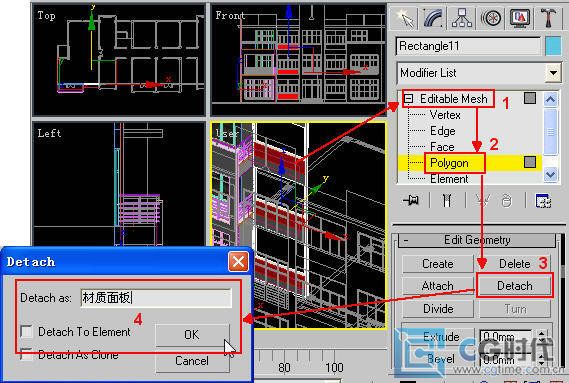The height and width of the screenshot is (383, 569).
Task: Activate the Front viewport
Action: pyautogui.click(x=298, y=60)
